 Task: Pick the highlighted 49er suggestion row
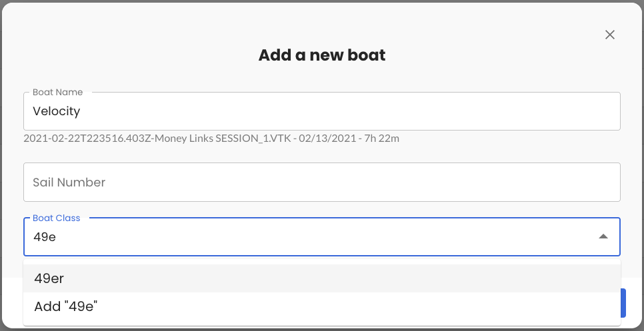tap(322, 278)
